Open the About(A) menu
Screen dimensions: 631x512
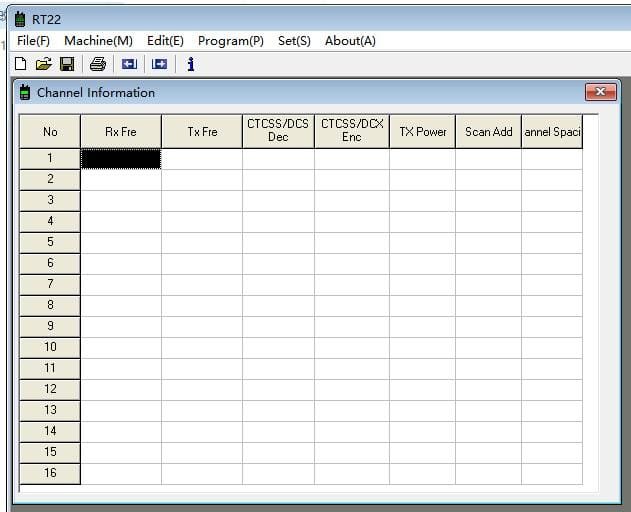coord(350,41)
